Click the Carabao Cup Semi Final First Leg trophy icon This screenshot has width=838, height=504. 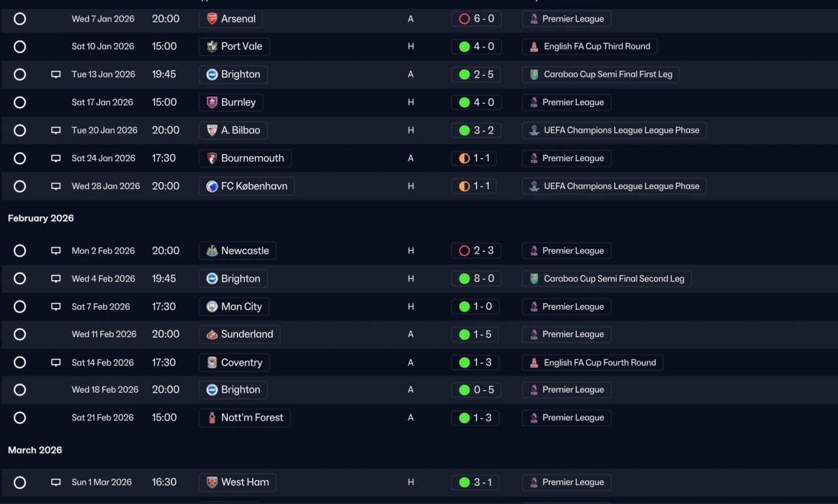click(534, 75)
